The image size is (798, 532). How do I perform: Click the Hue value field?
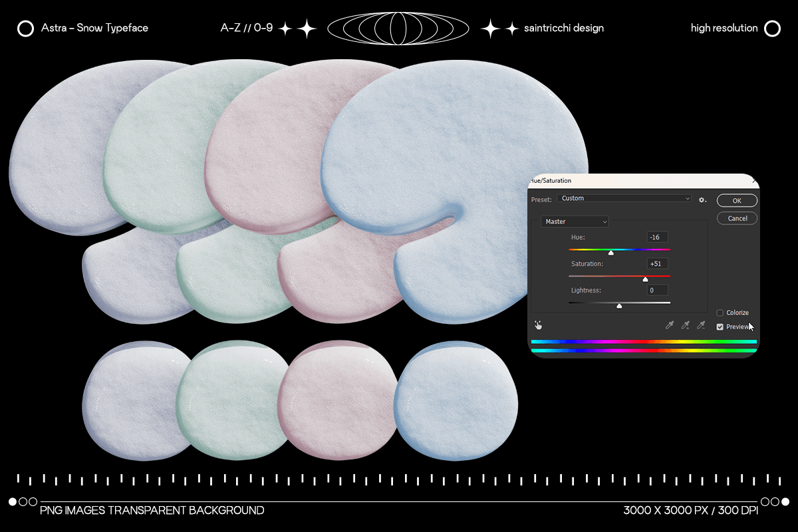657,237
